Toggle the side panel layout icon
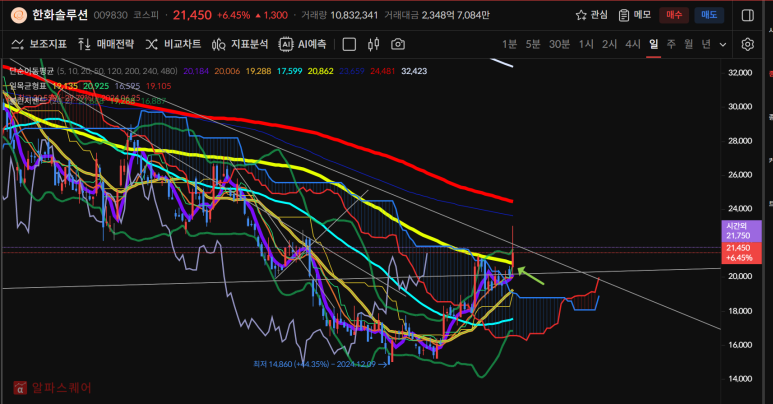The image size is (773, 404). click(x=747, y=15)
